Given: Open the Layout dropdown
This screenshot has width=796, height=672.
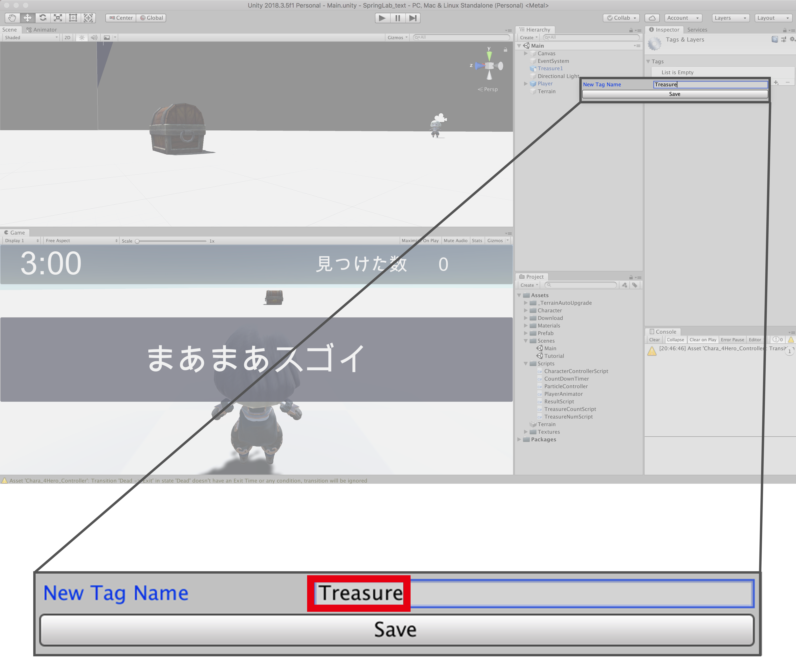Looking at the screenshot, I should [773, 18].
